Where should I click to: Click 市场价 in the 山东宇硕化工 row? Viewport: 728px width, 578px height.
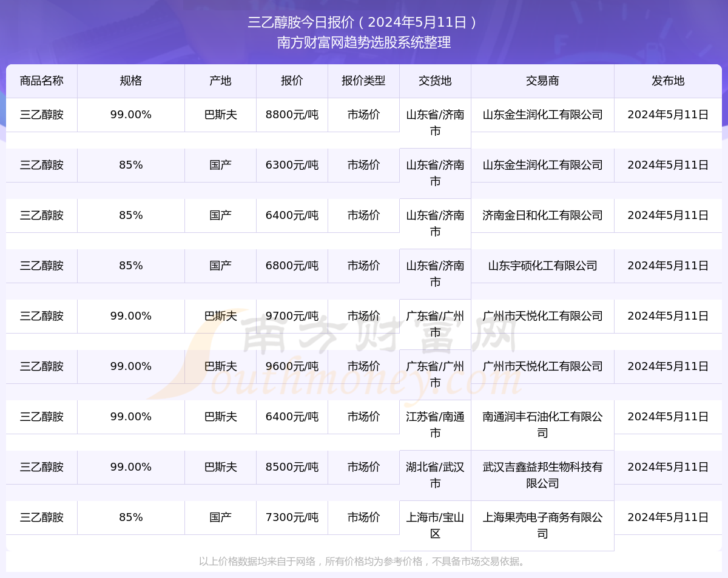[363, 265]
